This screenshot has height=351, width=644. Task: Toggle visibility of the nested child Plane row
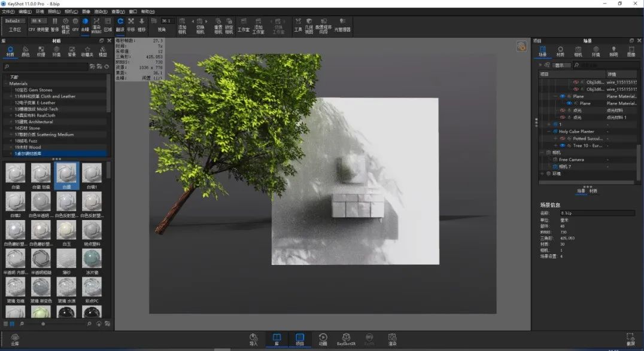pyautogui.click(x=569, y=103)
